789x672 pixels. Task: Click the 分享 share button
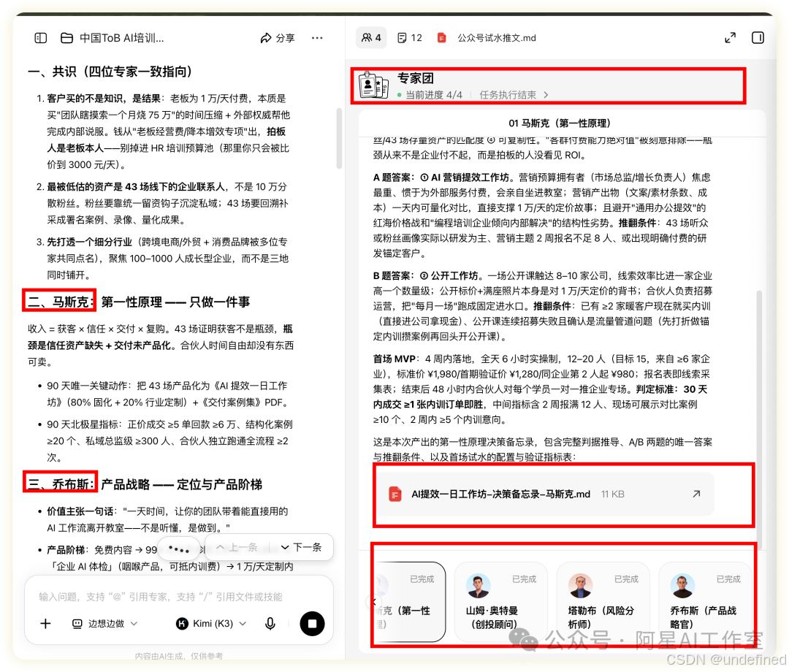coord(278,38)
